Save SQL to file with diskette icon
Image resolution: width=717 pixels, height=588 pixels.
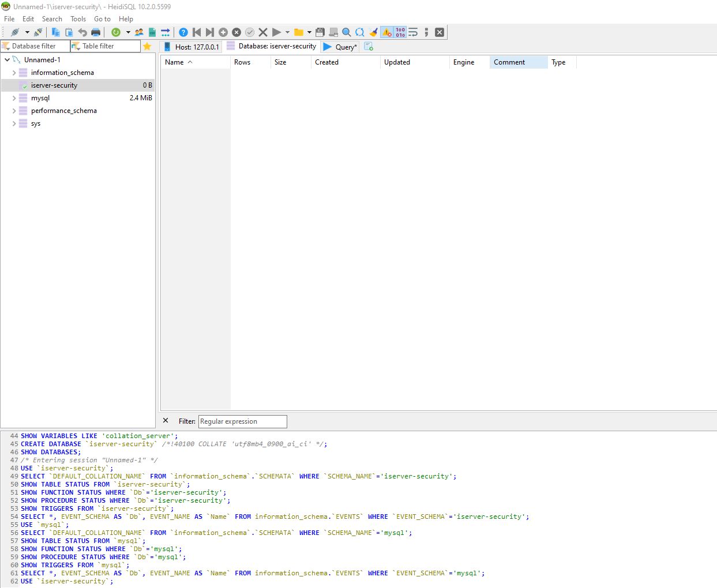(x=320, y=32)
